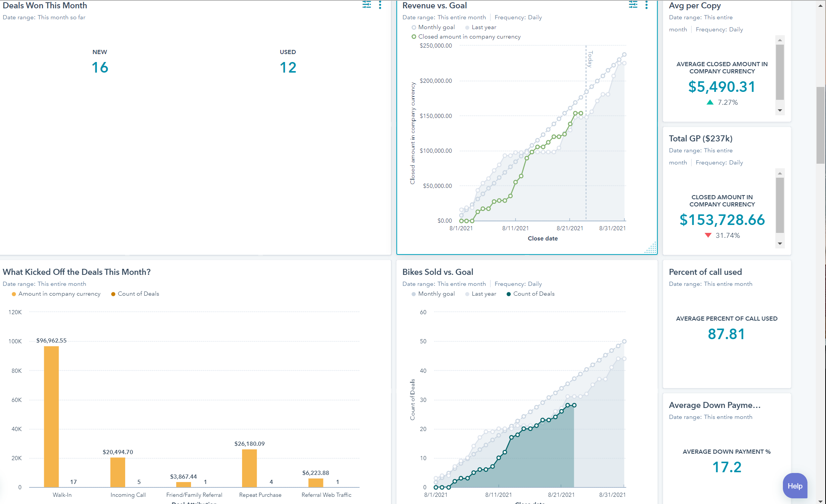Click the USED deals count 12
Viewport: 826px width, 504px height.
(x=288, y=68)
